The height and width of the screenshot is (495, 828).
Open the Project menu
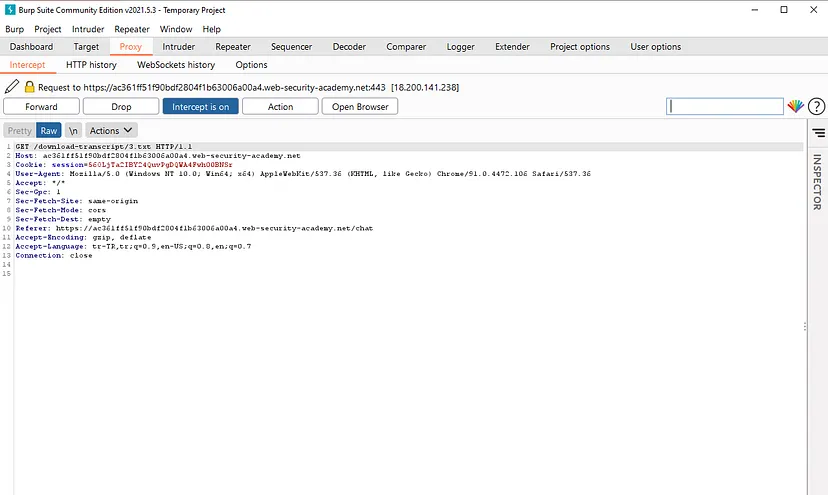[48, 29]
